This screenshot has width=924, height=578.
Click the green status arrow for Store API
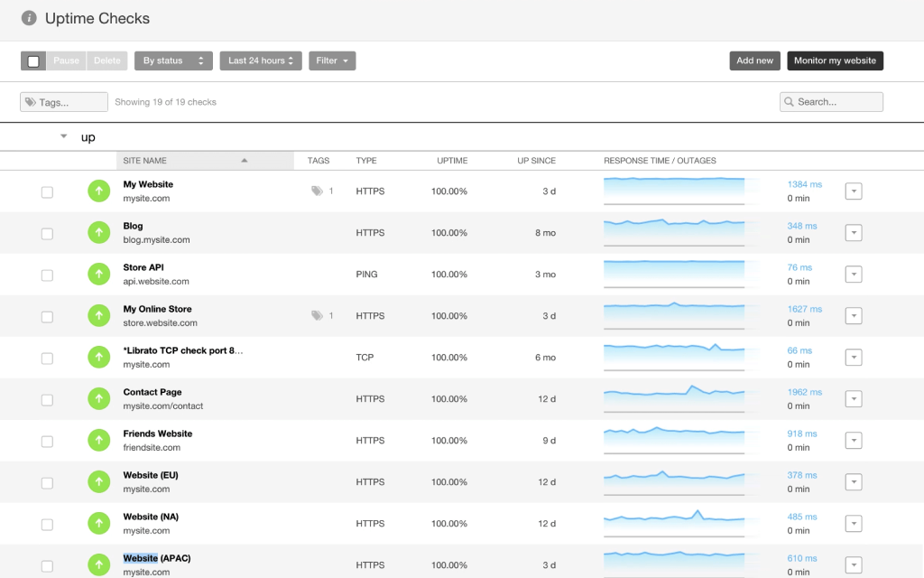[98, 274]
